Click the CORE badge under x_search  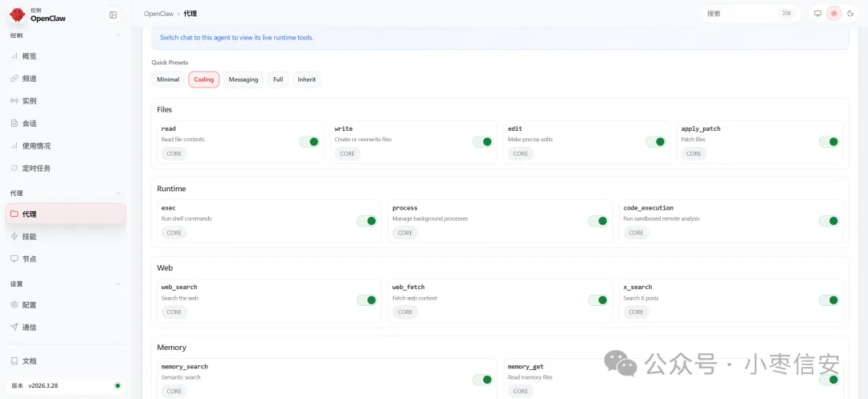coord(636,312)
